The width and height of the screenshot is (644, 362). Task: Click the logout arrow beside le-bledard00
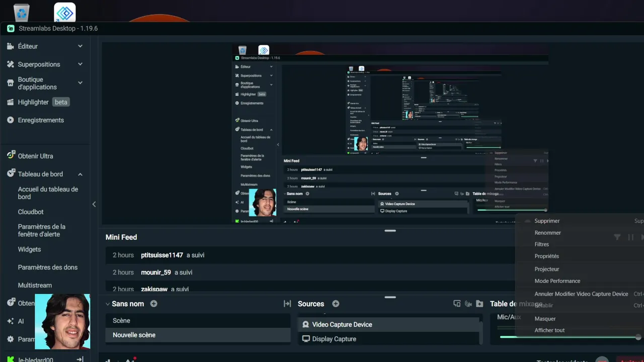[79, 359]
